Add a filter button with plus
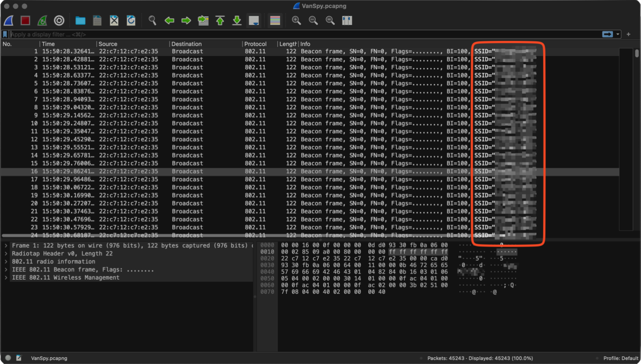The width and height of the screenshot is (641, 364). [x=629, y=34]
